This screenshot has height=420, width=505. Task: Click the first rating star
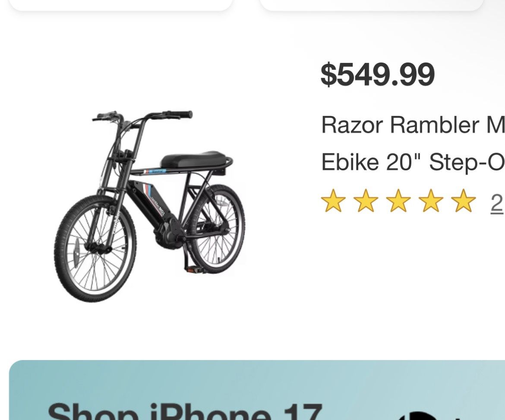coord(333,201)
